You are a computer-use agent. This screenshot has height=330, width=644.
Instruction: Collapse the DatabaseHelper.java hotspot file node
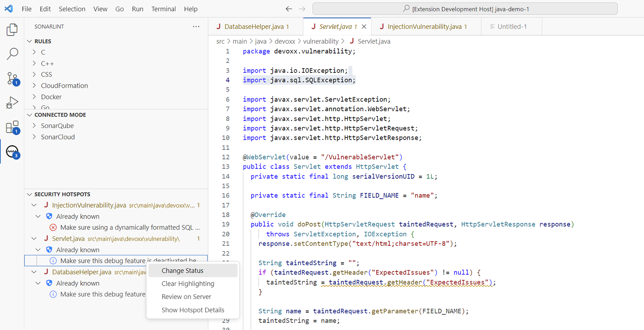(x=34, y=272)
